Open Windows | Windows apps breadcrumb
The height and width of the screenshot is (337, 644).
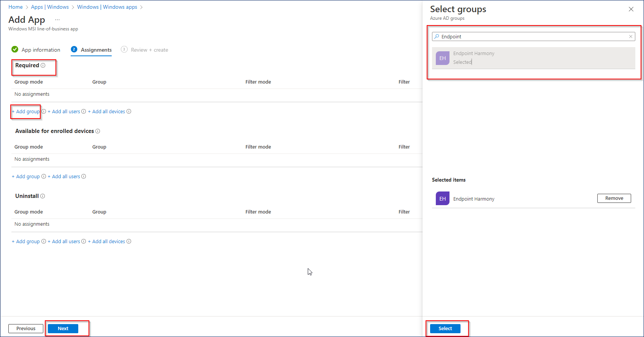click(107, 7)
